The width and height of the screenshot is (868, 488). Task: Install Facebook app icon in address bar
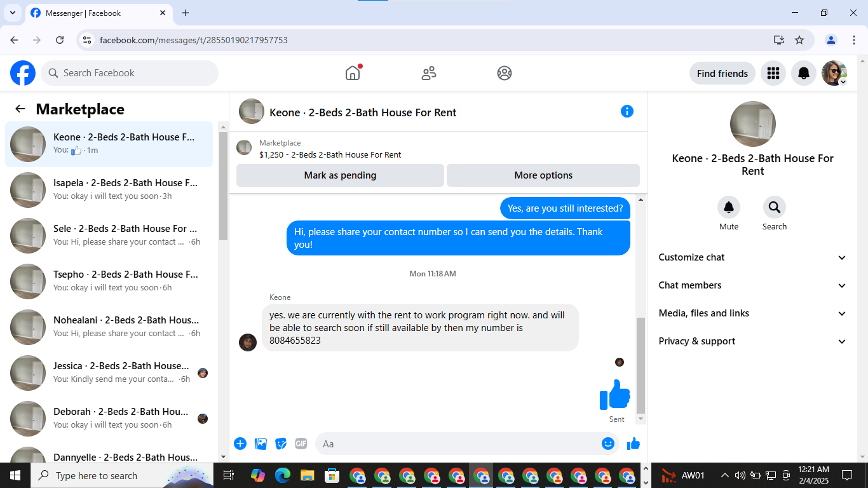click(x=779, y=40)
